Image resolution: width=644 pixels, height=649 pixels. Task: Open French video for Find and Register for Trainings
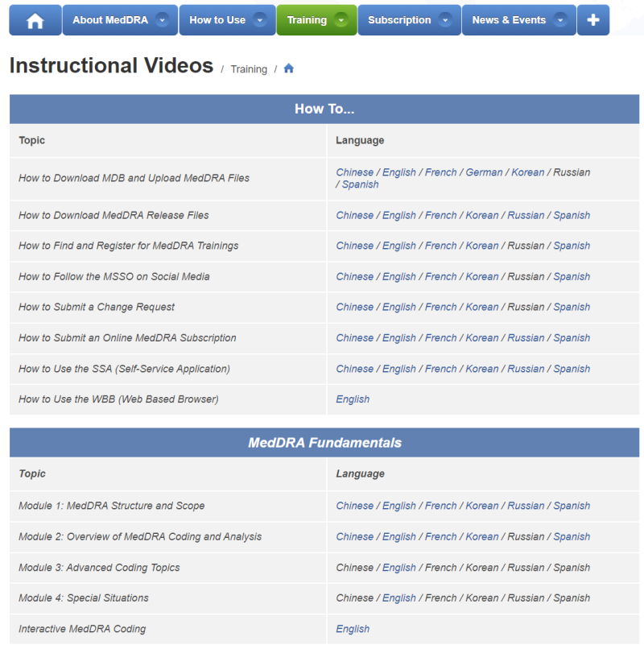point(441,246)
